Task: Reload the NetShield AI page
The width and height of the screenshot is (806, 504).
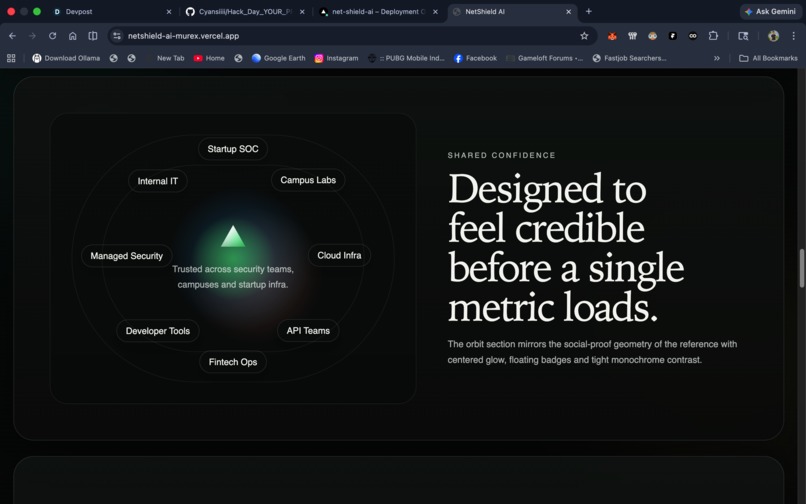Action: (x=52, y=36)
